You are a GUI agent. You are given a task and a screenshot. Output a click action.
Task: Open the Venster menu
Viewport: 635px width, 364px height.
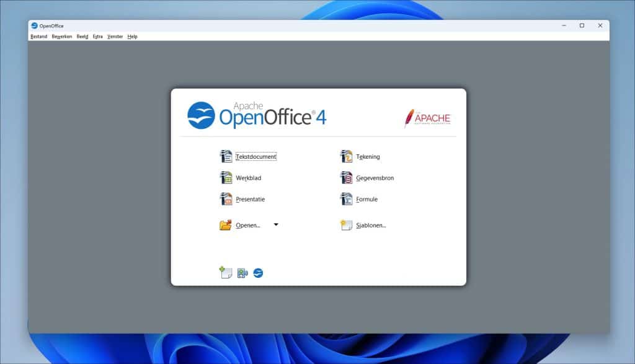[x=115, y=37]
